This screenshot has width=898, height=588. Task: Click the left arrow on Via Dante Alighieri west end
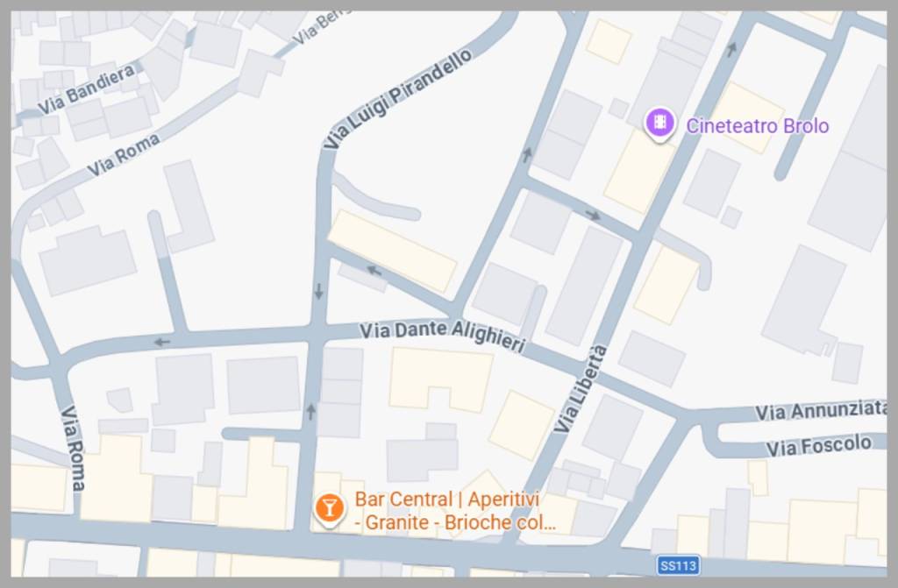tap(162, 343)
